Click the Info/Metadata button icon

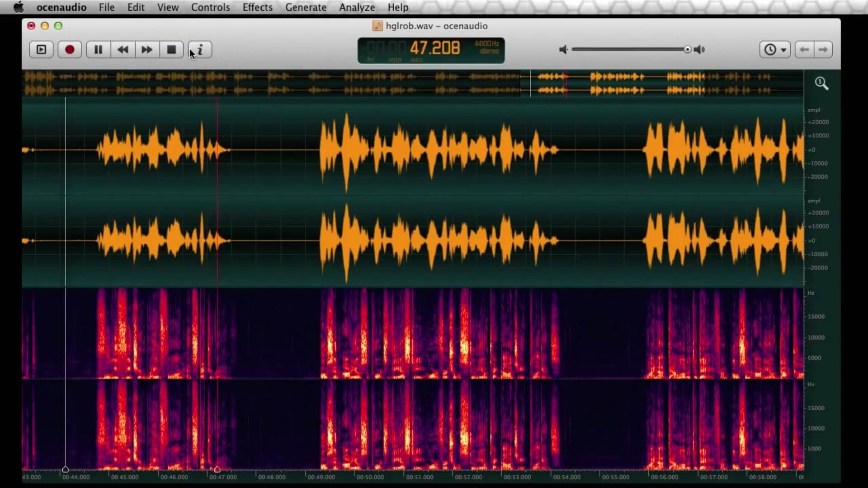201,49
